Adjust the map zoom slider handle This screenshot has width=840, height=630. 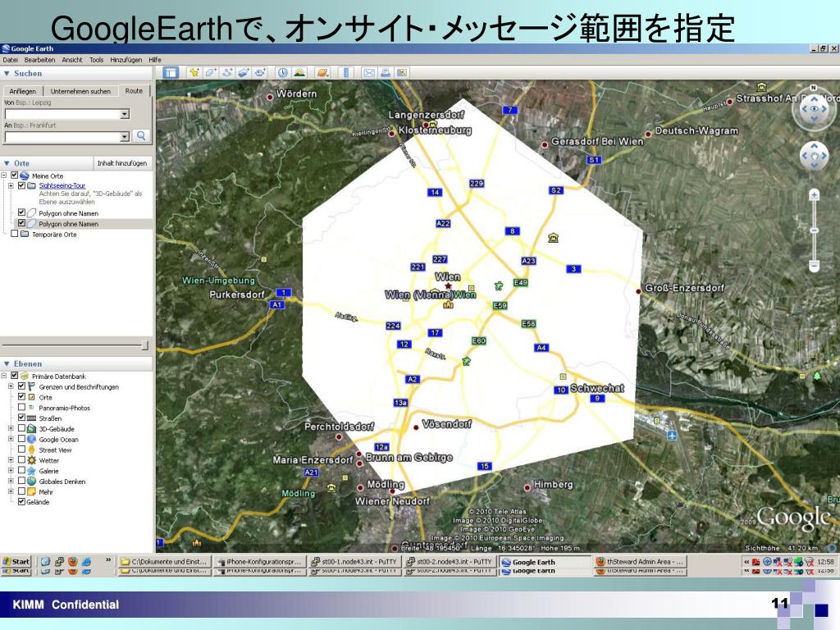(x=814, y=231)
